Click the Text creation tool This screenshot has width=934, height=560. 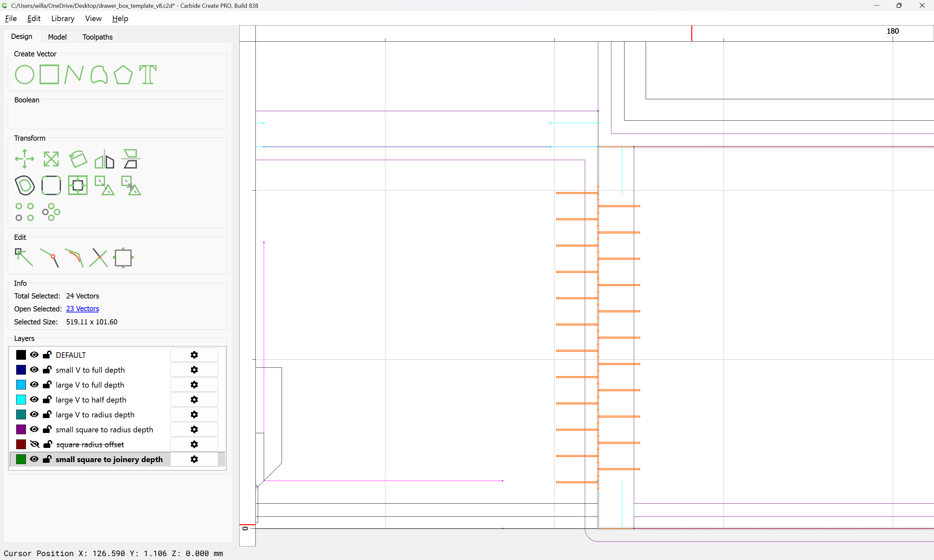pyautogui.click(x=148, y=74)
